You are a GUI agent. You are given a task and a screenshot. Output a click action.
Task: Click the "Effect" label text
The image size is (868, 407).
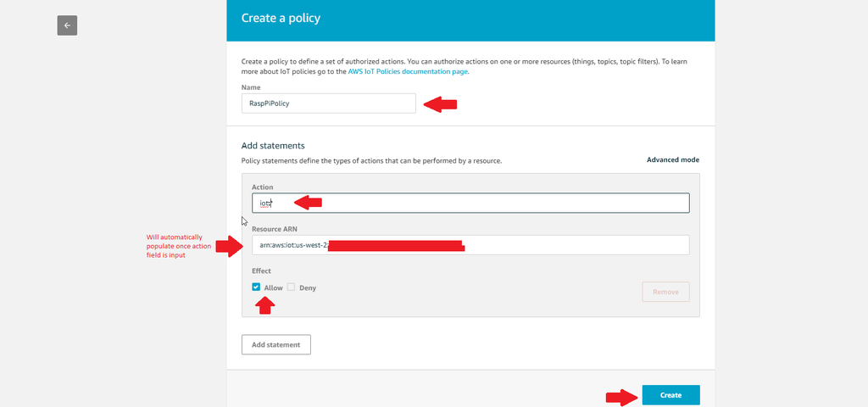click(261, 271)
